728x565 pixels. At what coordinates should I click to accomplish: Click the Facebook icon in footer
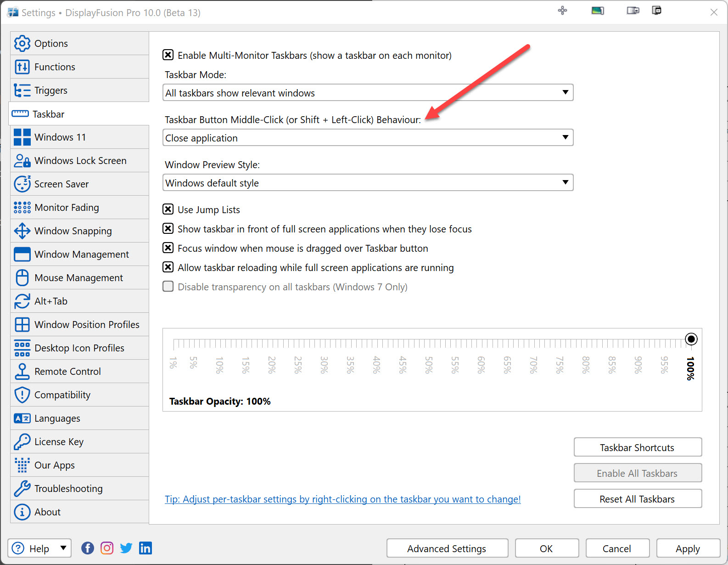[88, 548]
